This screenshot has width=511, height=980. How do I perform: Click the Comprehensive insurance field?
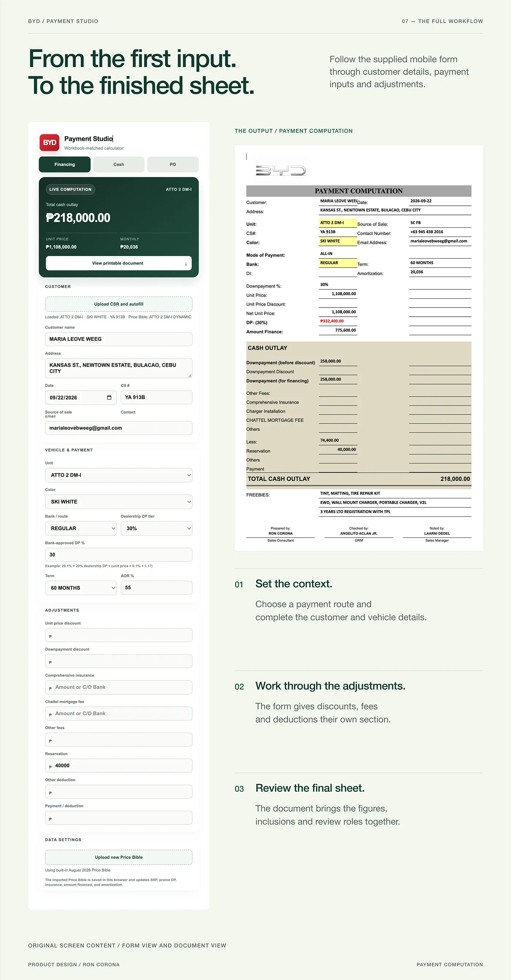[x=119, y=687]
